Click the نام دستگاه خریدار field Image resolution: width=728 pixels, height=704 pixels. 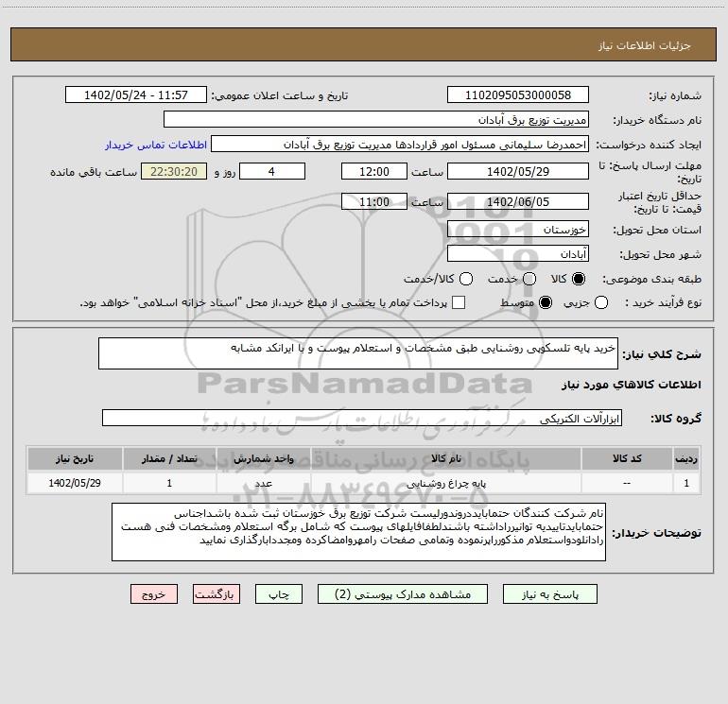pos(376,119)
